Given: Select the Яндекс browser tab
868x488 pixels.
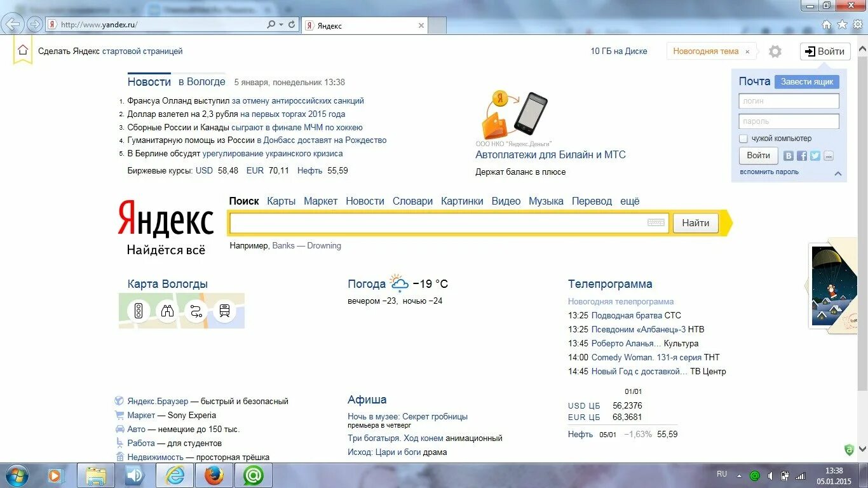Looking at the screenshot, I should [364, 25].
